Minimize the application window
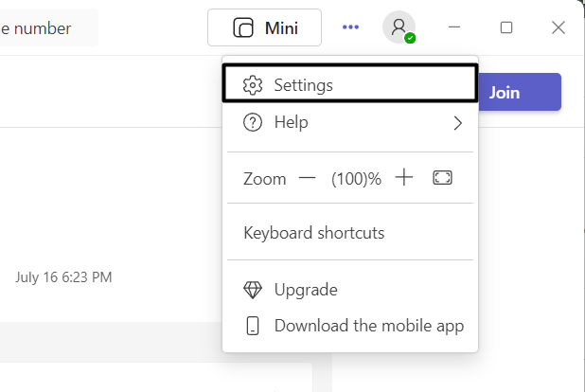 pyautogui.click(x=454, y=27)
